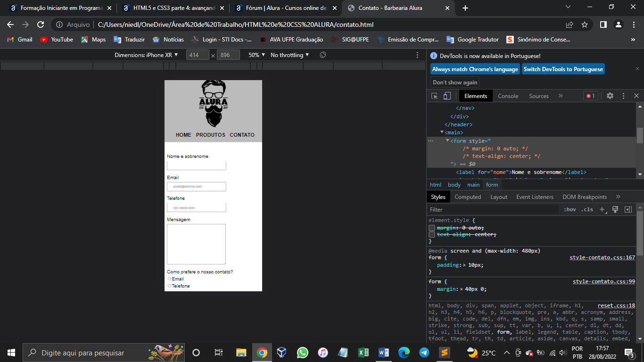The height and width of the screenshot is (362, 644).
Task: Click the rotate device icon
Action: point(323,55)
